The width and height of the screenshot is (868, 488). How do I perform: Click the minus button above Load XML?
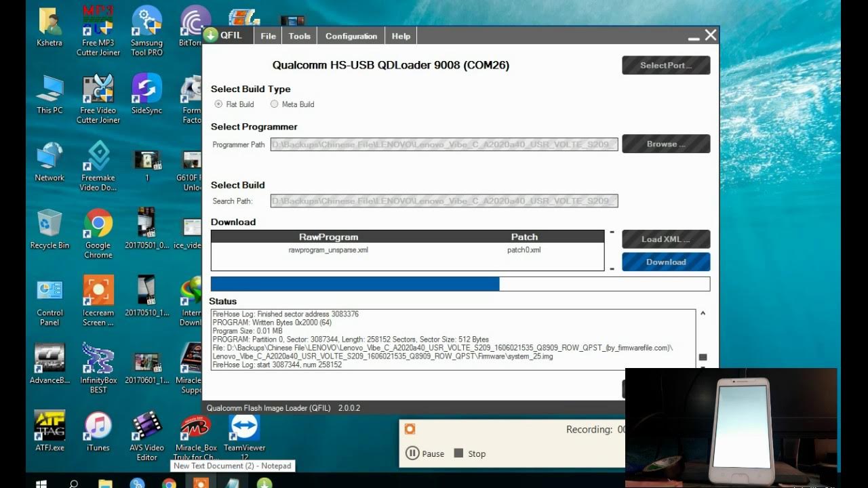[x=612, y=232]
